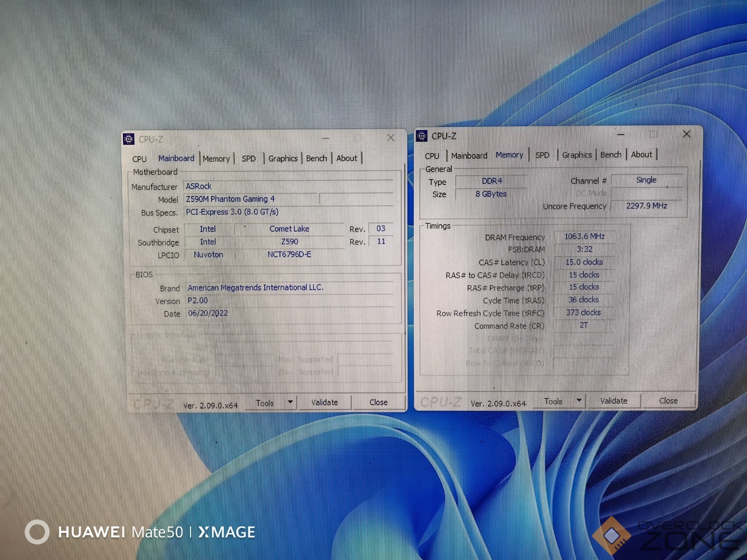The width and height of the screenshot is (747, 560).
Task: Select the Mainboard tab in the Mainboard window
Action: (176, 158)
